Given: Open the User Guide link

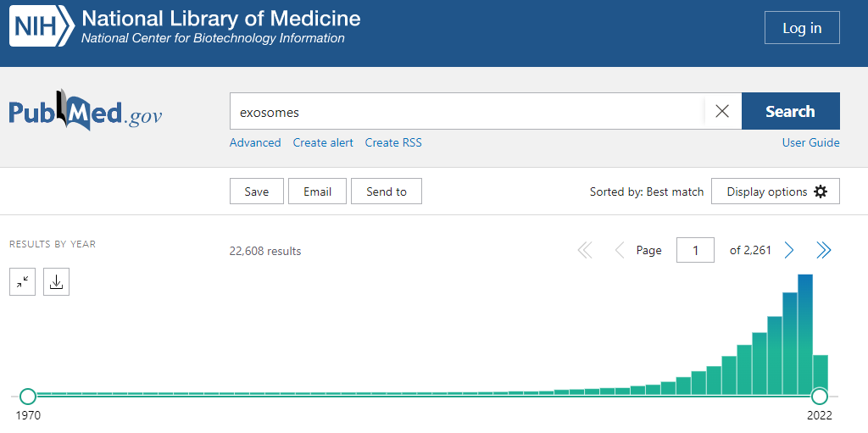Looking at the screenshot, I should (x=810, y=142).
